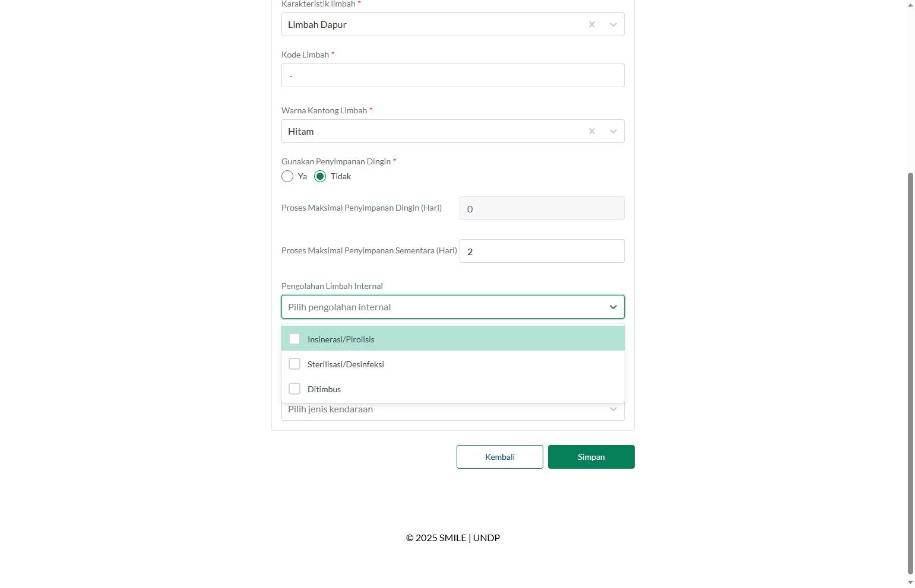
Task: Select Ya for cold storage
Action: point(287,176)
